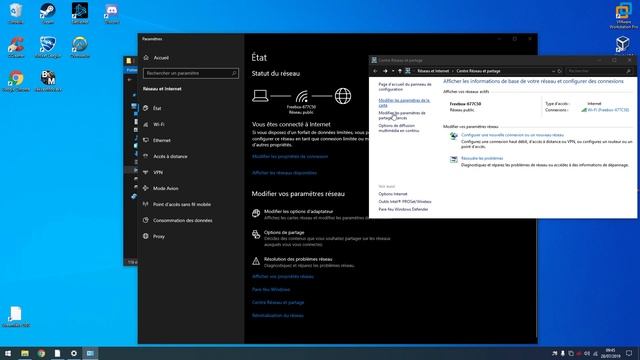The height and width of the screenshot is (360, 640).
Task: Go forward in the Centre Réseau et partage window
Action: click(x=385, y=71)
